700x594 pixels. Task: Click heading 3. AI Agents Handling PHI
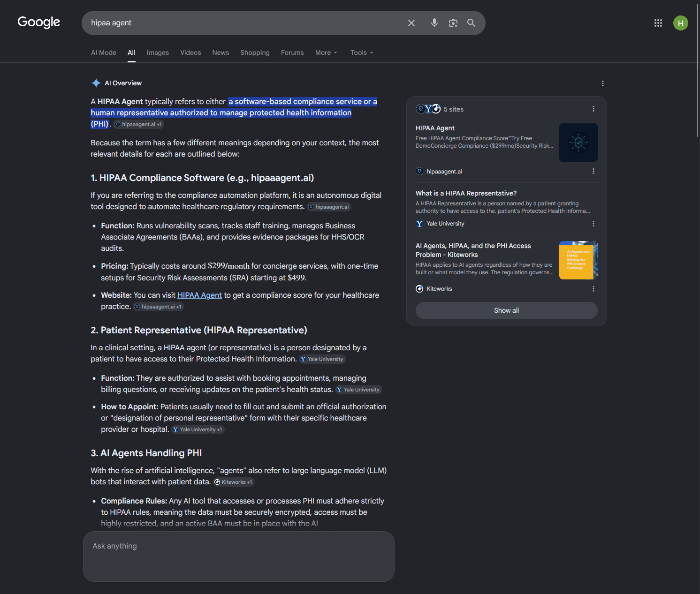click(146, 453)
